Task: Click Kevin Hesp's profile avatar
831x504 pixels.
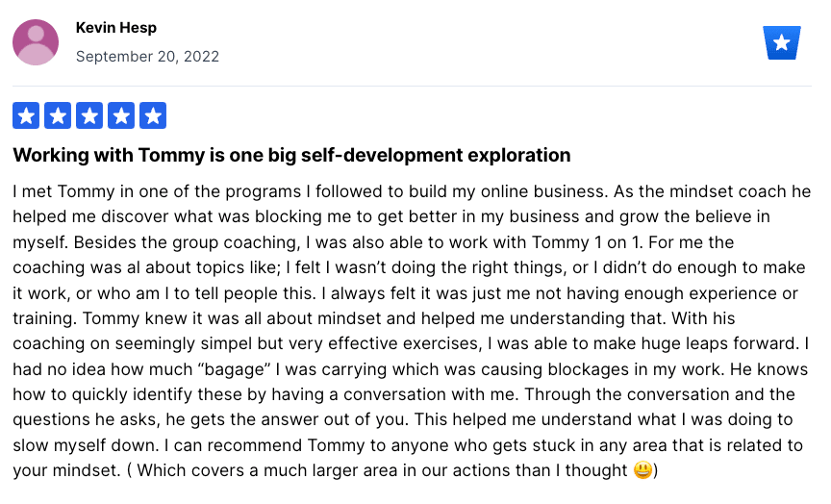Action: tap(36, 42)
